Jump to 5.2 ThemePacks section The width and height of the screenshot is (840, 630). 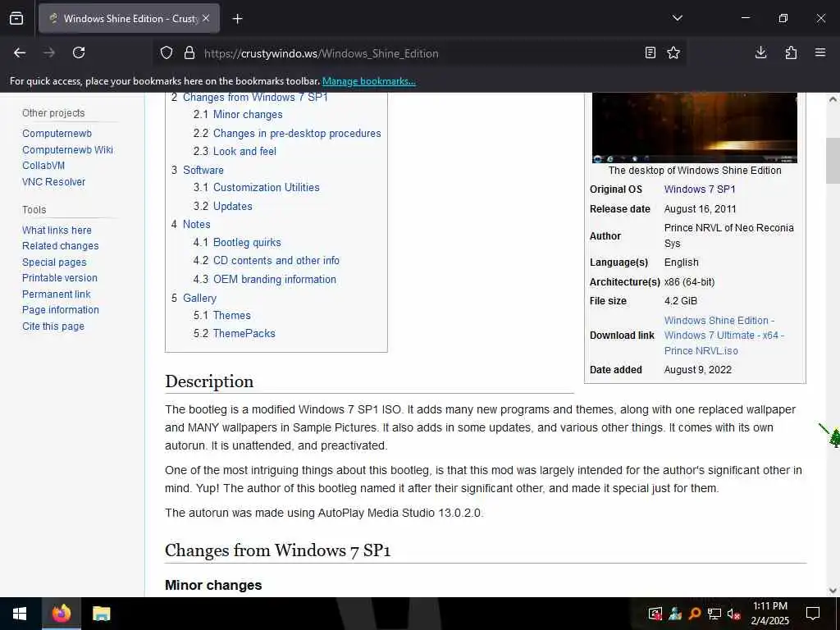click(234, 334)
